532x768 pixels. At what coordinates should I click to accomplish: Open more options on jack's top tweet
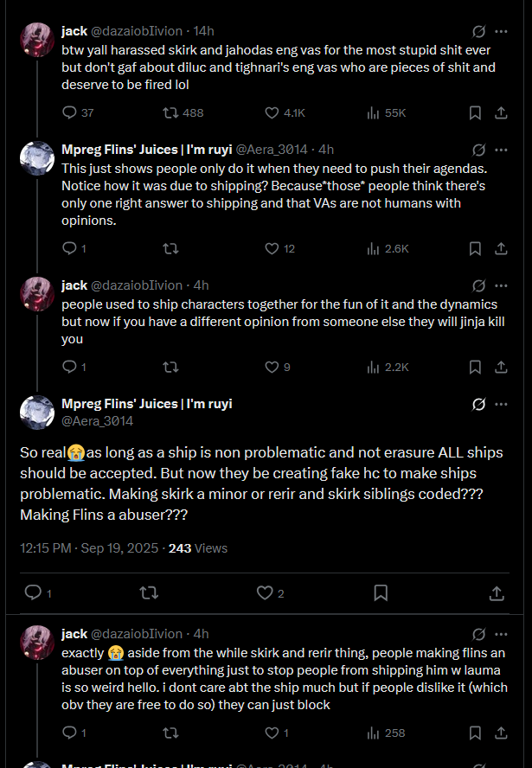click(501, 30)
